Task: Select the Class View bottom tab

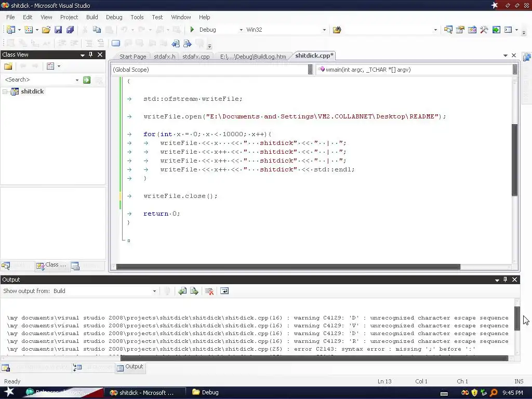Action: (52, 265)
